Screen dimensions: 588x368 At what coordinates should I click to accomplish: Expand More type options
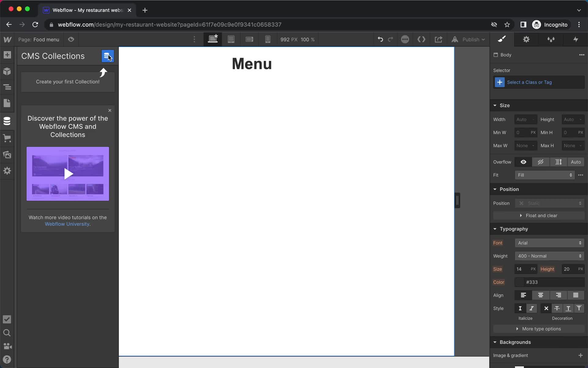[x=539, y=329]
